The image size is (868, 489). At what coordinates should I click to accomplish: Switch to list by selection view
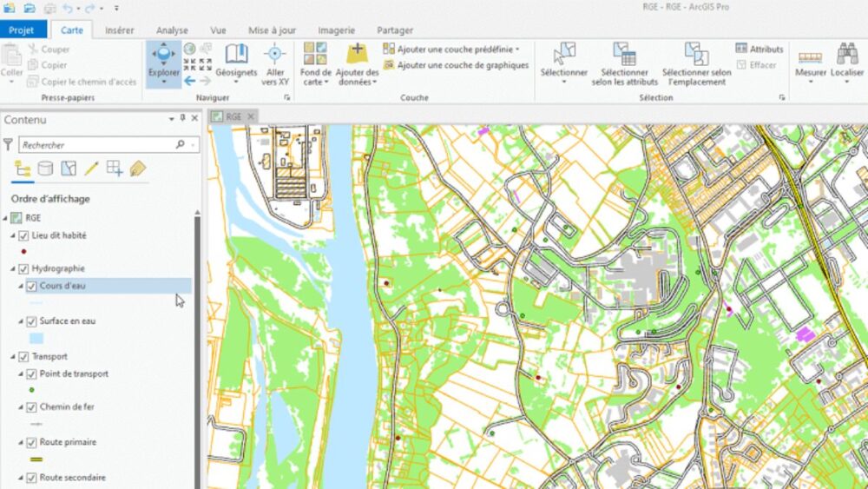point(69,169)
